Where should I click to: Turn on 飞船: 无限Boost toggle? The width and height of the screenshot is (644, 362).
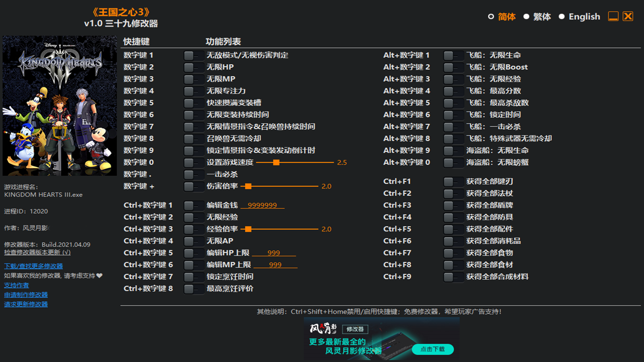coord(453,67)
